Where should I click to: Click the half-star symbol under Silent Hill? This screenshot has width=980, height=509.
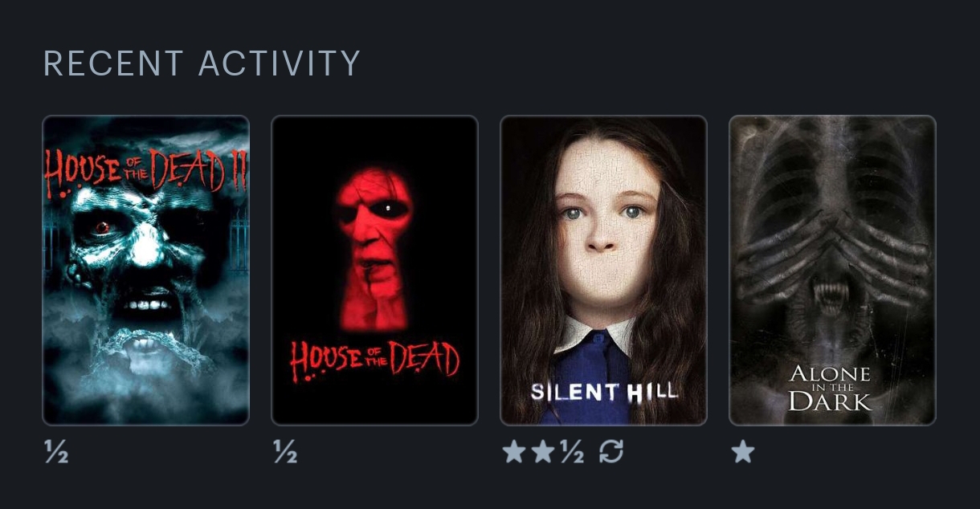point(571,453)
